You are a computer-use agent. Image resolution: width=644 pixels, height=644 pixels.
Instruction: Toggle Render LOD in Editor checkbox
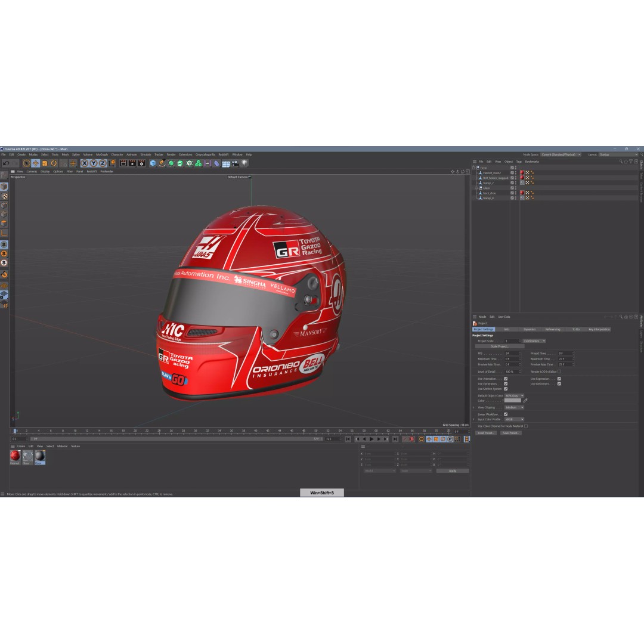tap(559, 371)
